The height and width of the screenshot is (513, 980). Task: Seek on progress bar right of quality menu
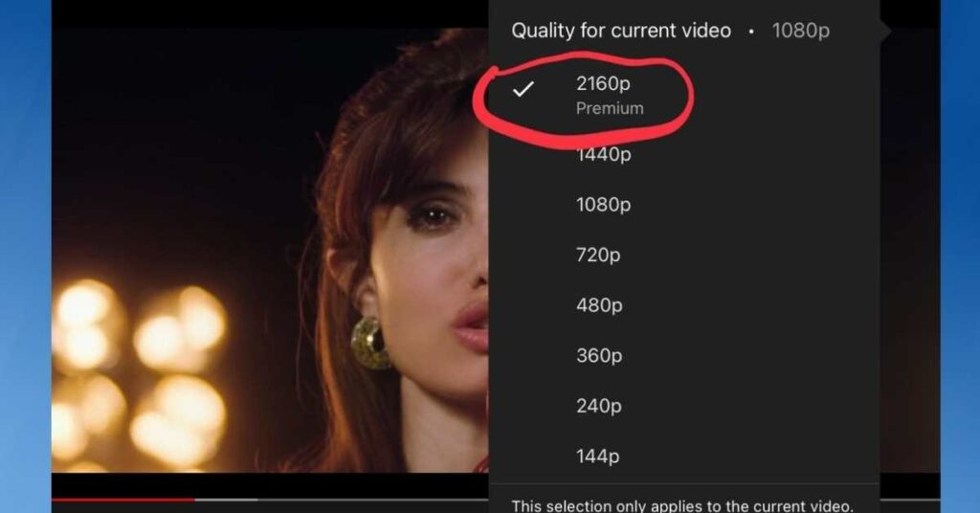coord(910,500)
